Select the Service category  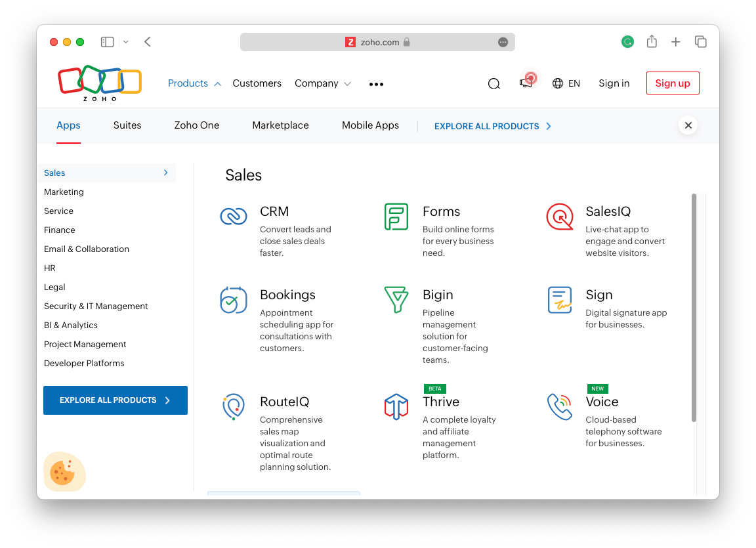59,211
